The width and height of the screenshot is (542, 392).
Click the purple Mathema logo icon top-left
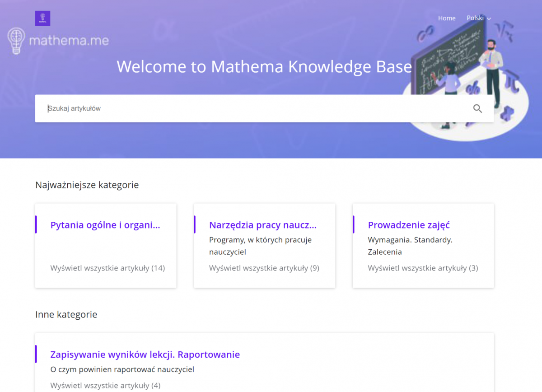[42, 18]
